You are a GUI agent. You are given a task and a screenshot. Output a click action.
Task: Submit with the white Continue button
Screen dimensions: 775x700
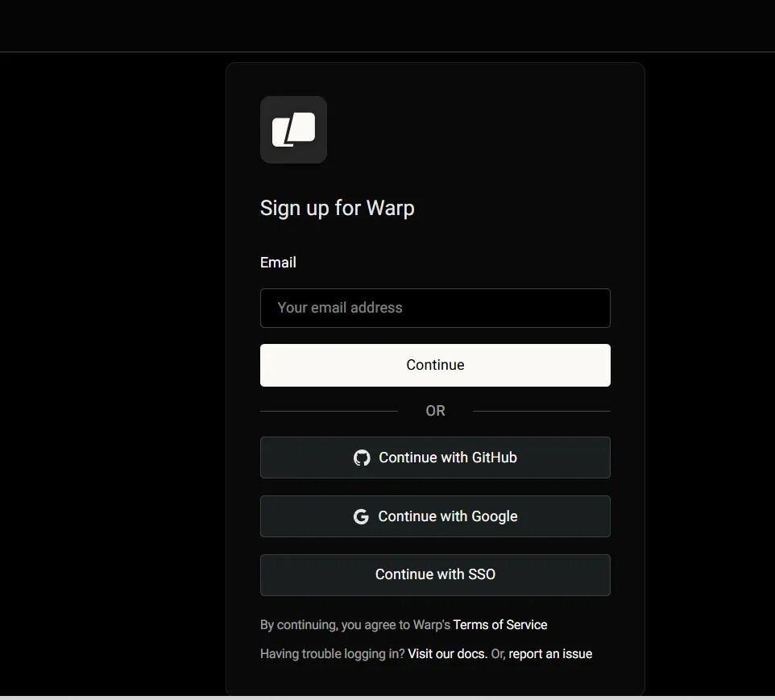[435, 366]
